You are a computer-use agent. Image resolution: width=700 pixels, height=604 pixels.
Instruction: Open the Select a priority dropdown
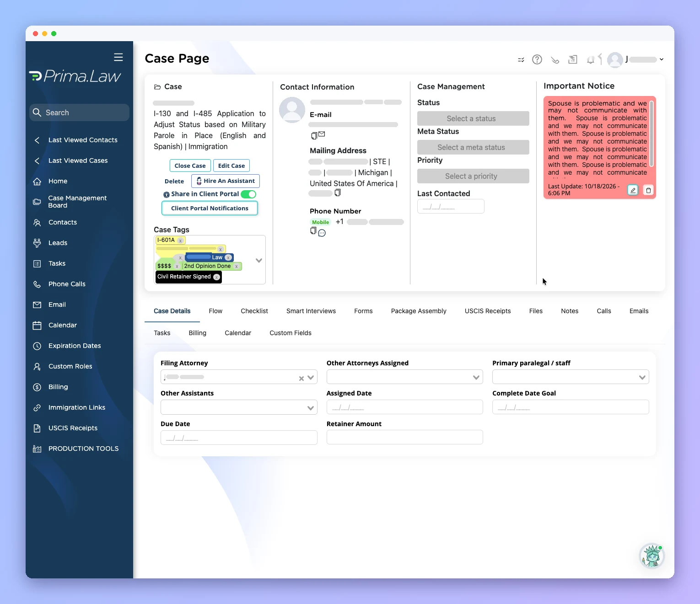click(473, 176)
